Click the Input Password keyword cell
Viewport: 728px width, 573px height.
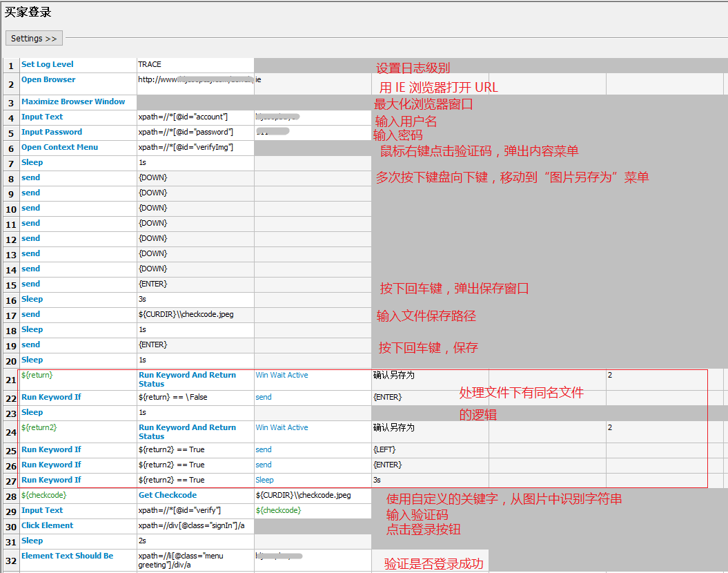tap(78, 133)
